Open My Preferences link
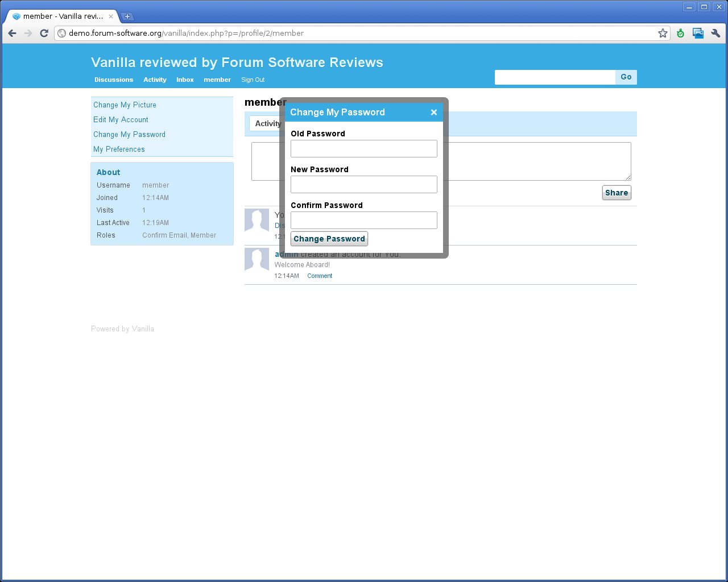 click(119, 149)
